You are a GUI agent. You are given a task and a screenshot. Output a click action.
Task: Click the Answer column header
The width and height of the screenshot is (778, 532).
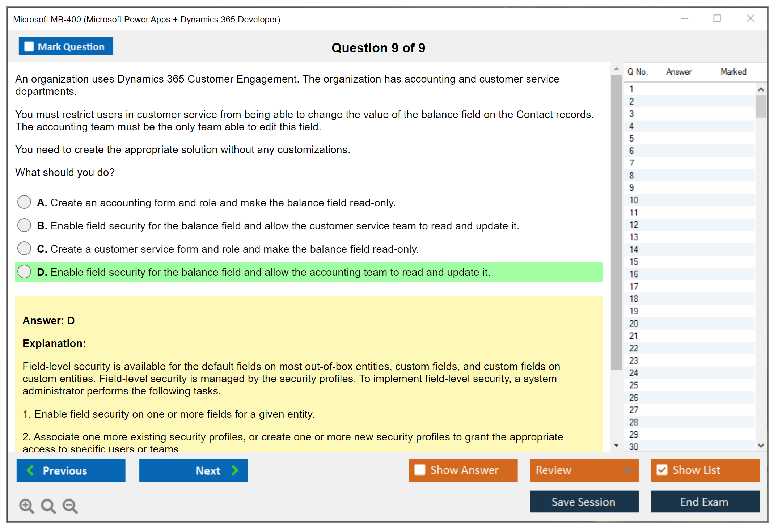coord(678,72)
